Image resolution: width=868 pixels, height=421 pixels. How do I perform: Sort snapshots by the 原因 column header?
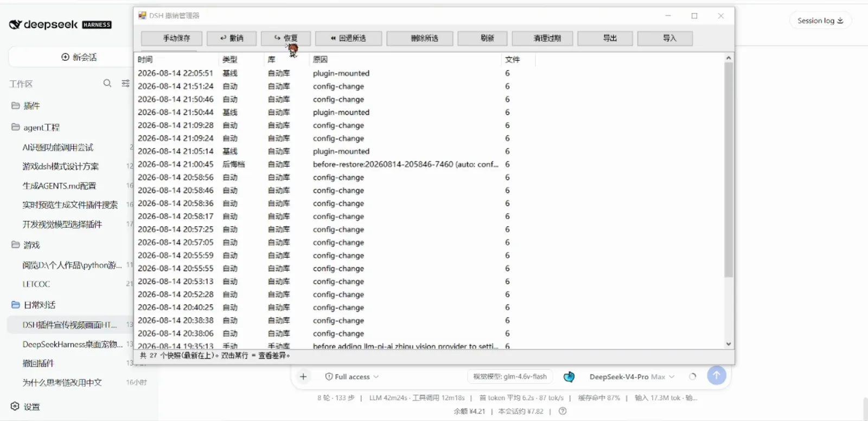tap(406, 60)
